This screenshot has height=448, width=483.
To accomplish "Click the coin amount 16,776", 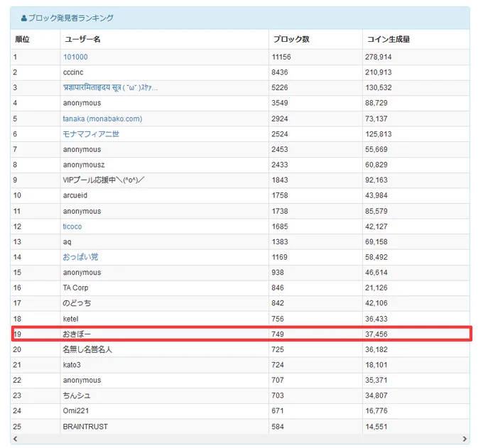I will pos(376,411).
